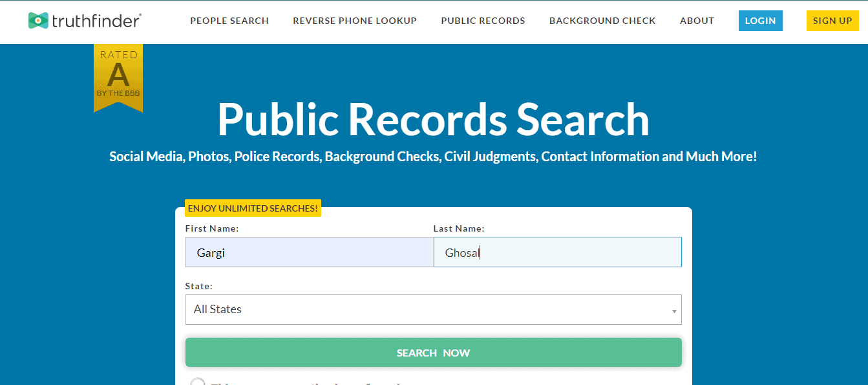Open the PEOPLE SEARCH menu item

click(229, 21)
